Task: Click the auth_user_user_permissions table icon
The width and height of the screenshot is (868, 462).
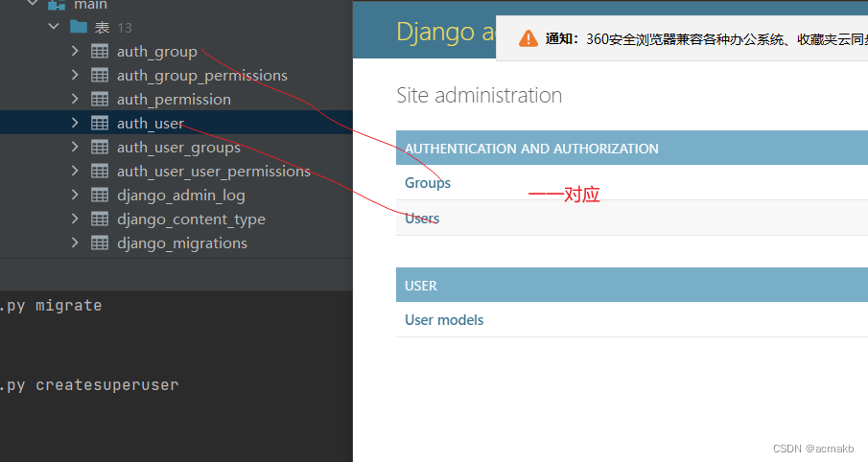Action: click(100, 171)
